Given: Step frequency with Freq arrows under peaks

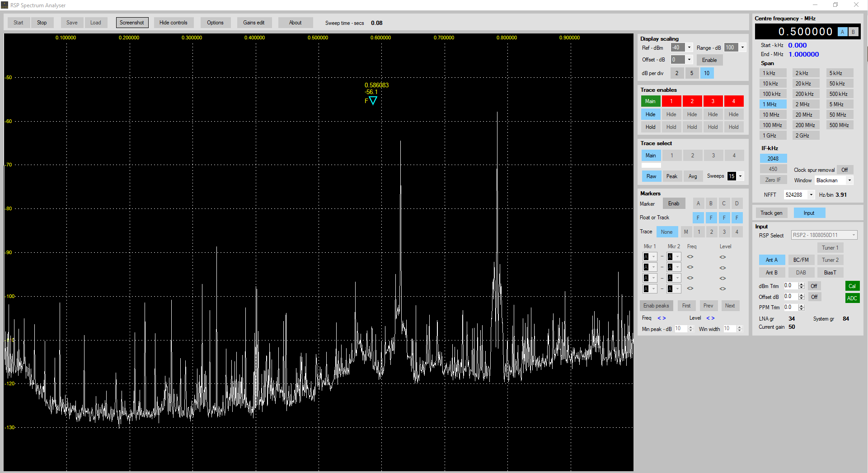Looking at the screenshot, I should pos(662,318).
